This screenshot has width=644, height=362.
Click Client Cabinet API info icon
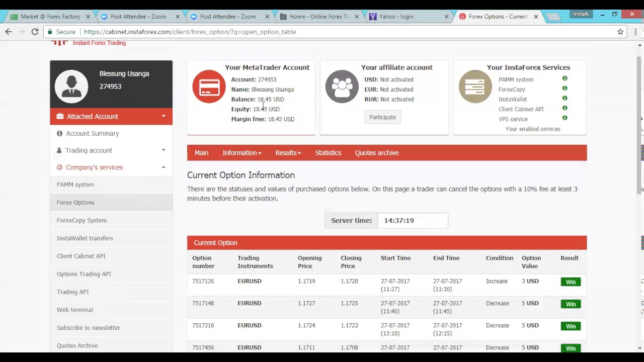(x=565, y=108)
